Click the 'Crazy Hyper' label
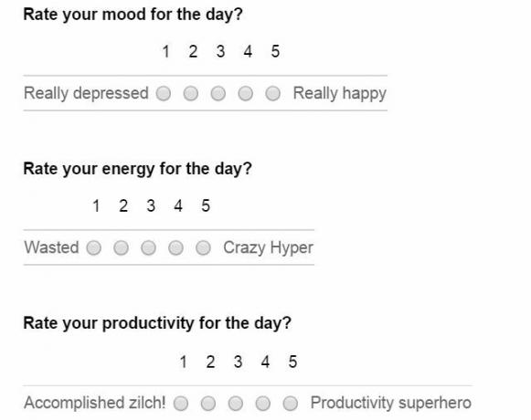Image resolution: width=531 pixels, height=420 pixels. (x=268, y=247)
